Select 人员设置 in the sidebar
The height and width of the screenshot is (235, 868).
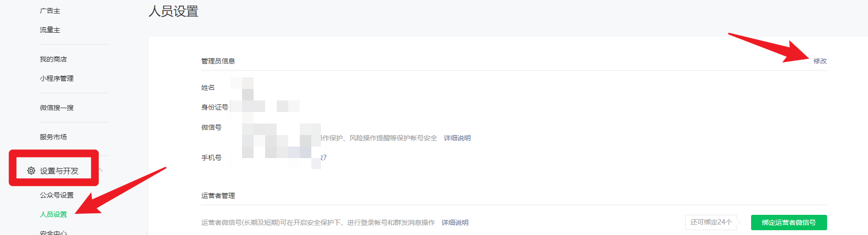click(x=53, y=214)
